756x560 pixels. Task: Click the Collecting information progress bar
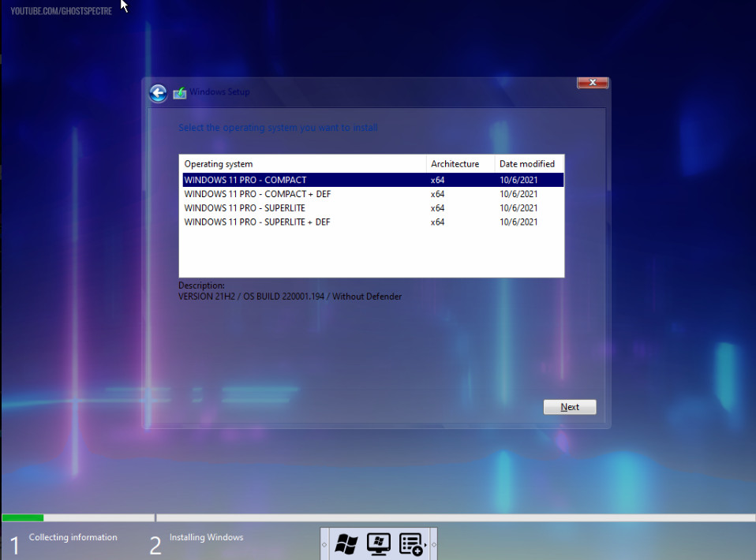[x=78, y=517]
